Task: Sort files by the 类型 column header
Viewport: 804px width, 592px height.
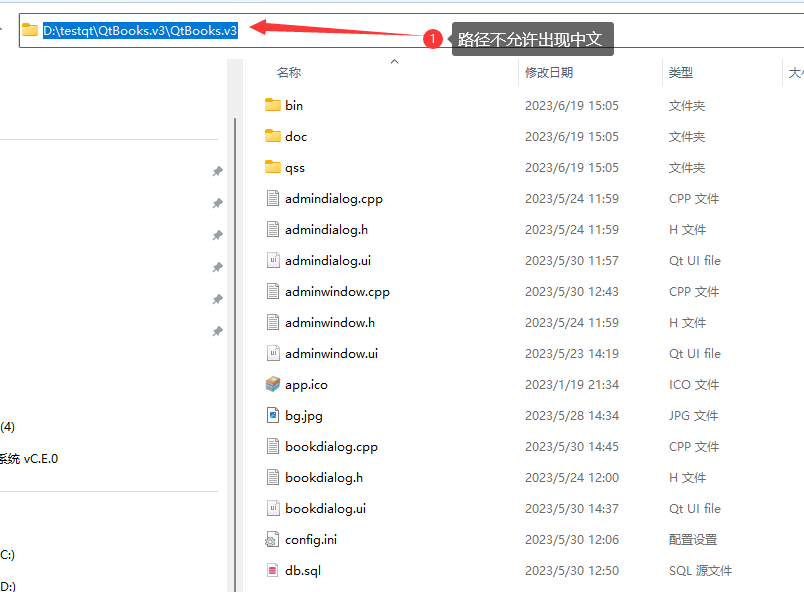Action: 680,73
